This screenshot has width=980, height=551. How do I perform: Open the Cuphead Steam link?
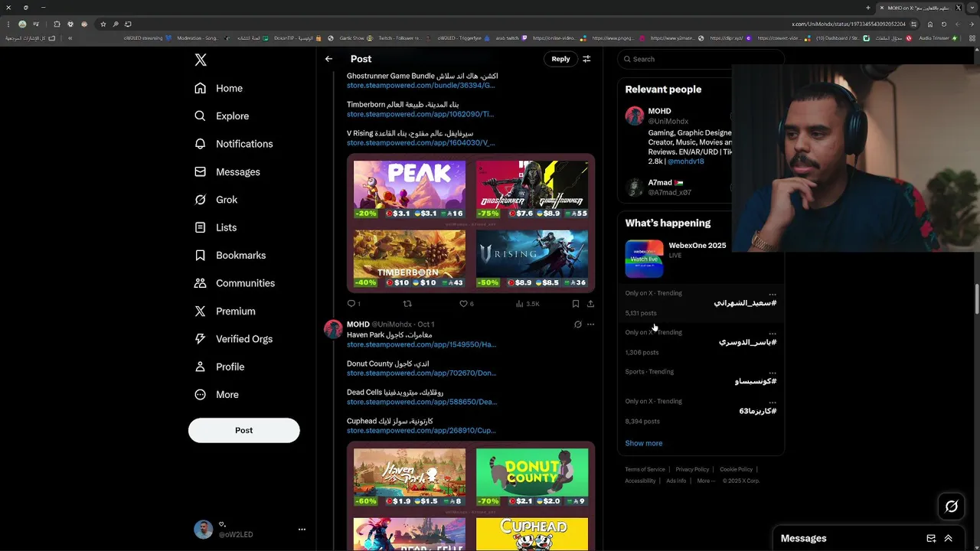(421, 431)
